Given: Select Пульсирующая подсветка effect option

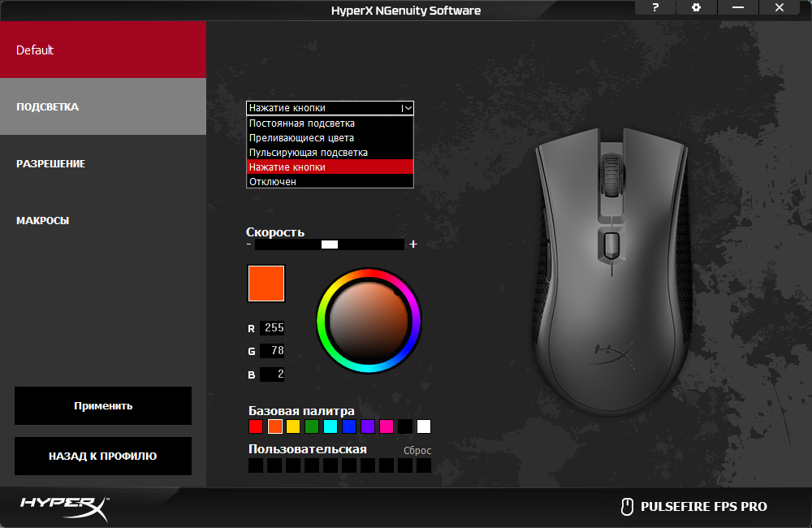Looking at the screenshot, I should [330, 153].
